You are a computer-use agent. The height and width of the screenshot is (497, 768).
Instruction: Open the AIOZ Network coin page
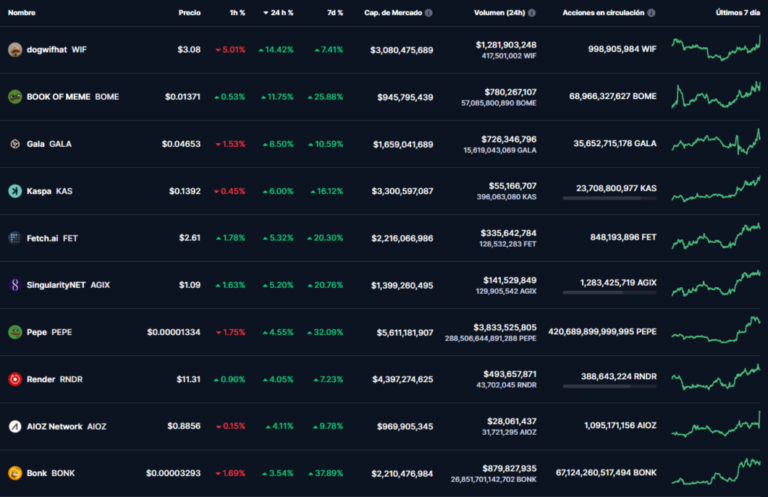[66, 426]
